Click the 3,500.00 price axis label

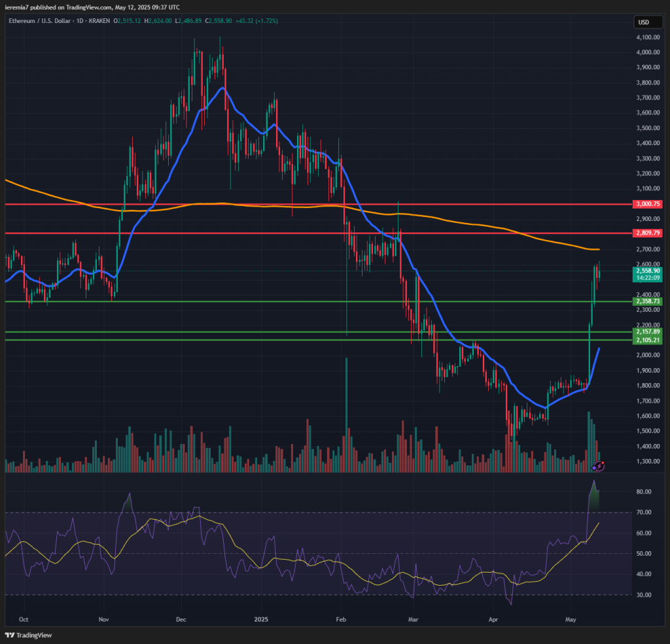[x=648, y=128]
